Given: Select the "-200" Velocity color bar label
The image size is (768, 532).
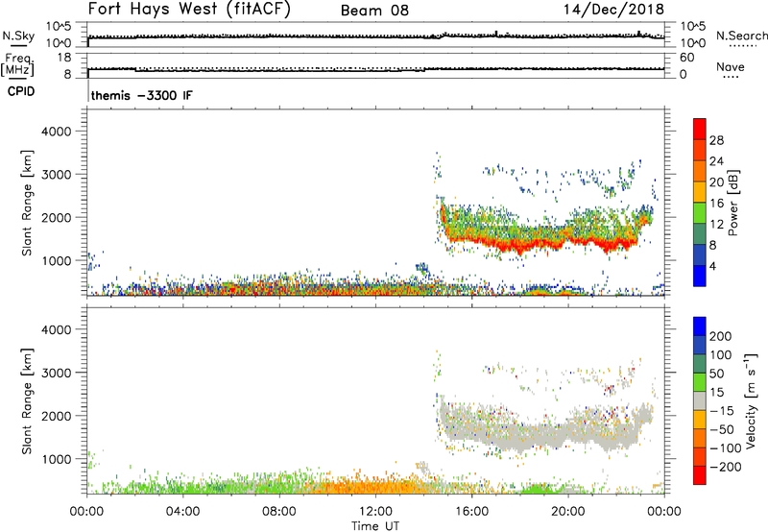Looking at the screenshot, I should 725,467.
